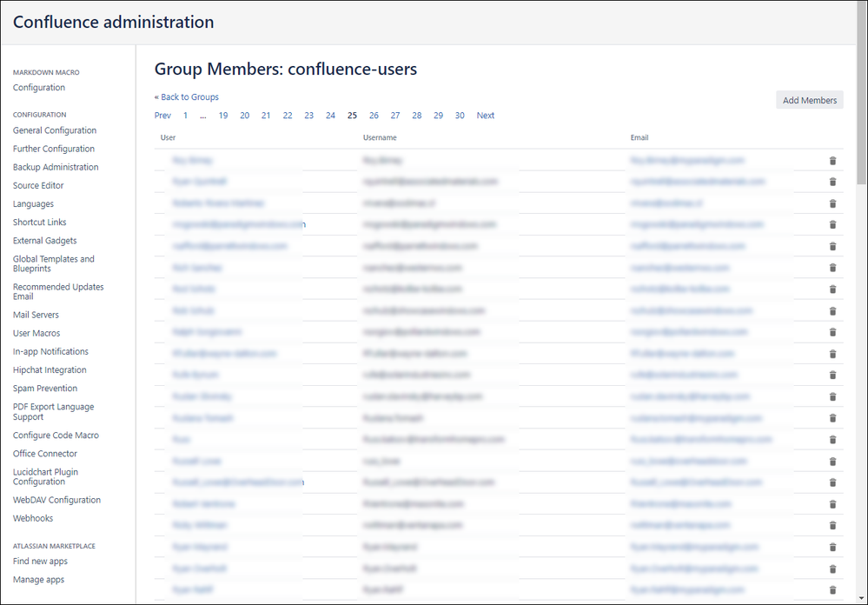Open Backup Administration settings

(x=56, y=167)
